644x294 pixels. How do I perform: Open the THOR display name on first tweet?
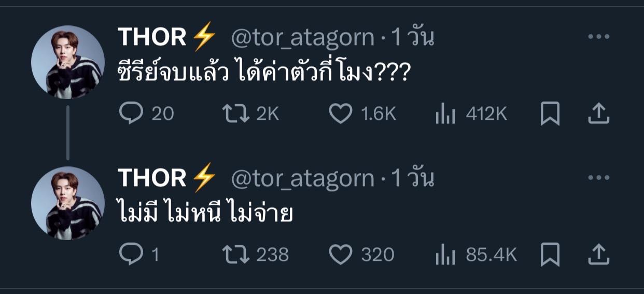click(x=152, y=37)
